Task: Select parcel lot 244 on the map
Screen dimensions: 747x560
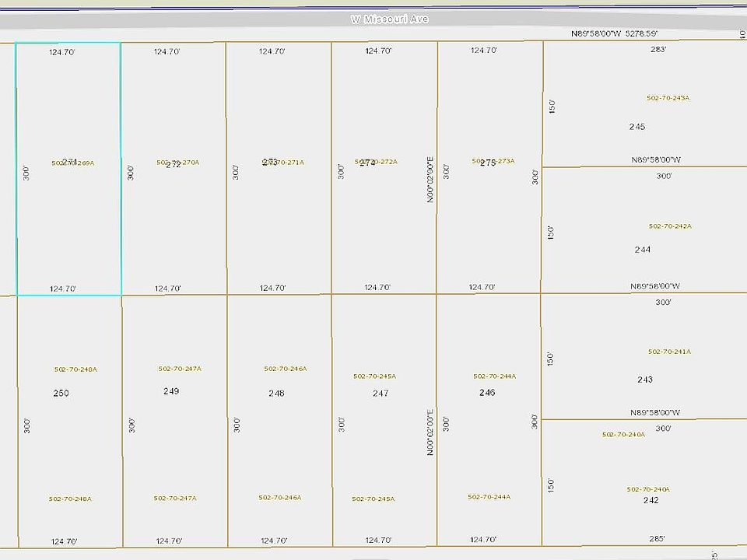Action: point(643,250)
